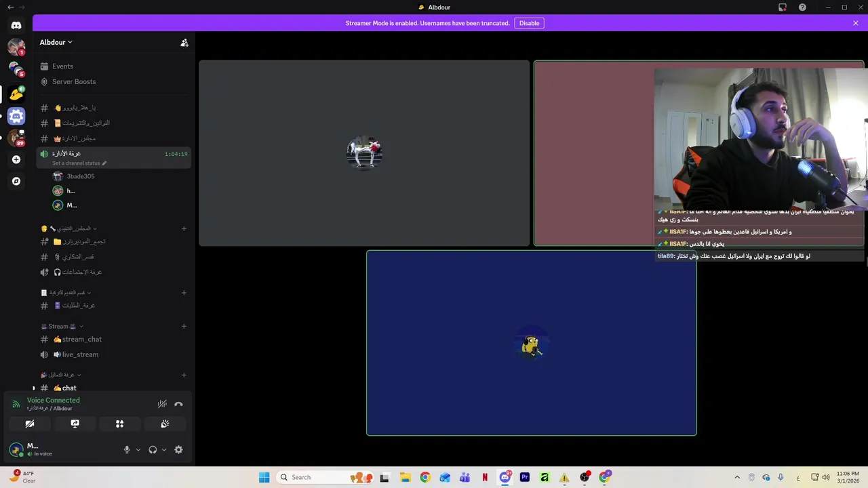Open the weather widget showing 44°F

(x=22, y=477)
